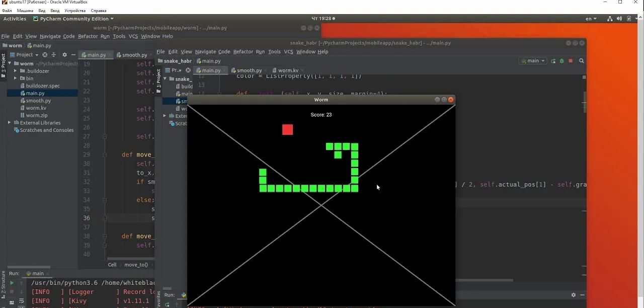Click Debug bug icon in snake_habr toolbar

tap(562, 61)
